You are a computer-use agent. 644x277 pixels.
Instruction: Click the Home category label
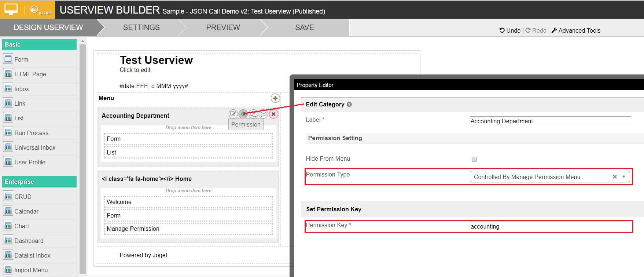tap(147, 179)
